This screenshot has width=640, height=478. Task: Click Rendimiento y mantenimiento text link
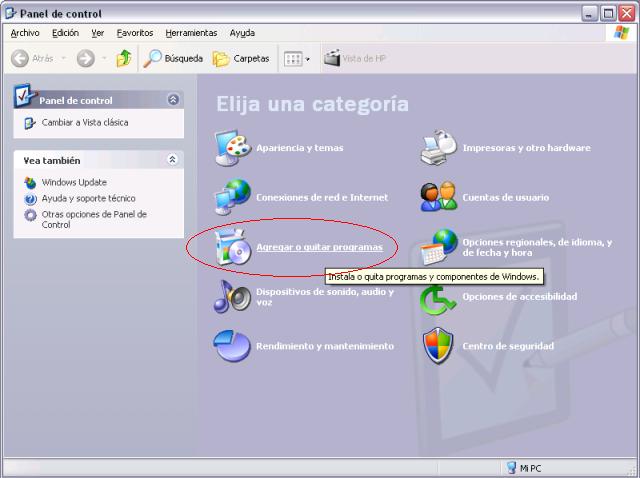coord(325,346)
